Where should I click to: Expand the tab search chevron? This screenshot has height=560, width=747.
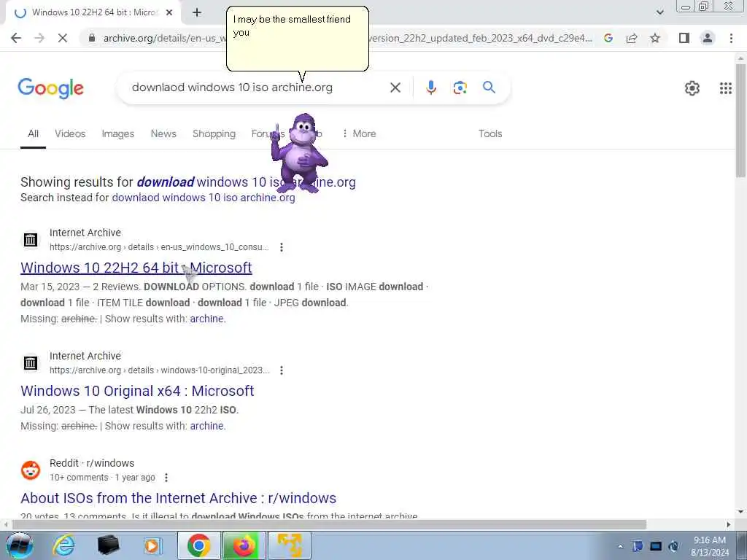click(659, 13)
